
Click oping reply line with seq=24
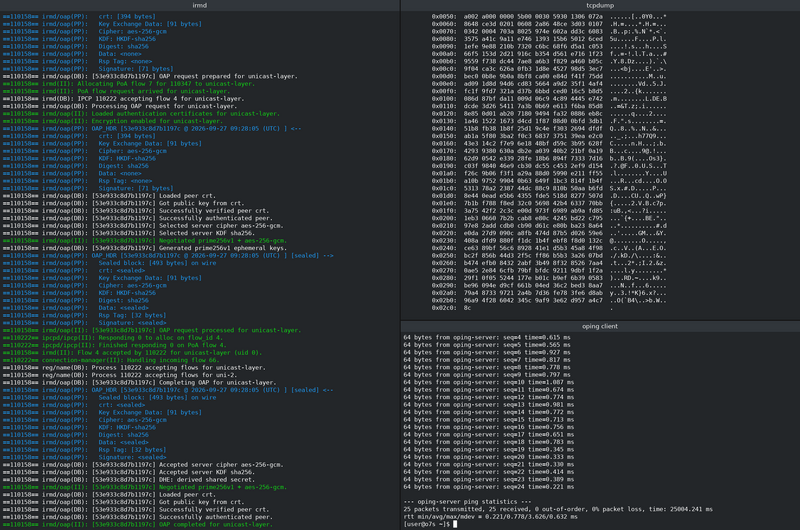489,487
